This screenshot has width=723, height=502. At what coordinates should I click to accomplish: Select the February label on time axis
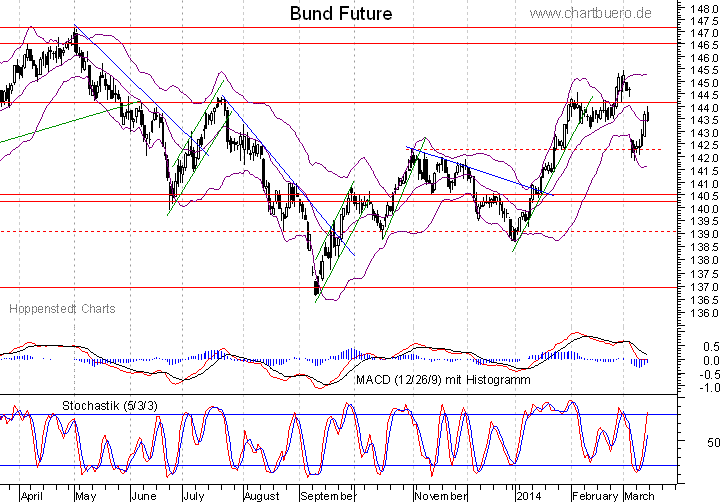(595, 496)
